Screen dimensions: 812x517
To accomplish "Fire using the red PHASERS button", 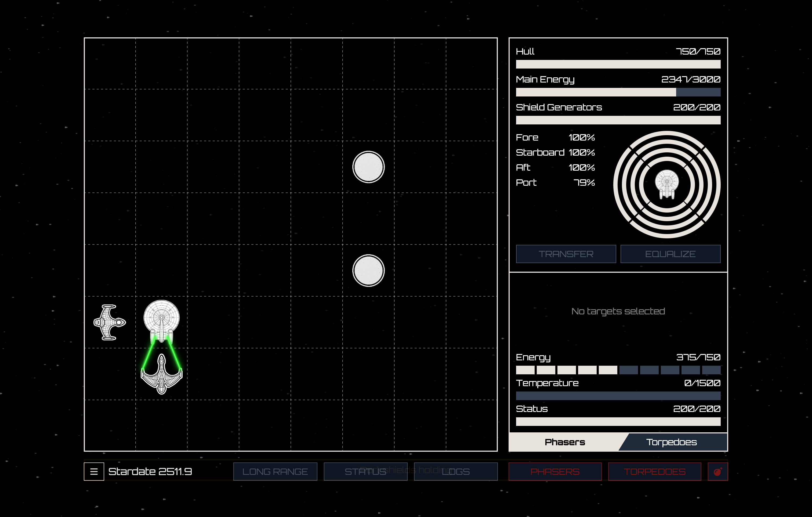I will (x=555, y=471).
